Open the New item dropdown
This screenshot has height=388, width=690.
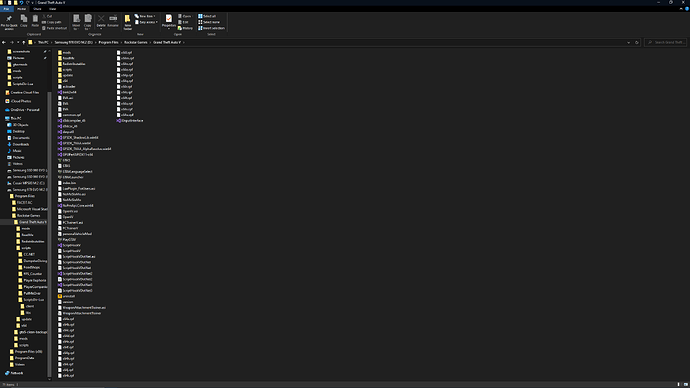(x=145, y=16)
